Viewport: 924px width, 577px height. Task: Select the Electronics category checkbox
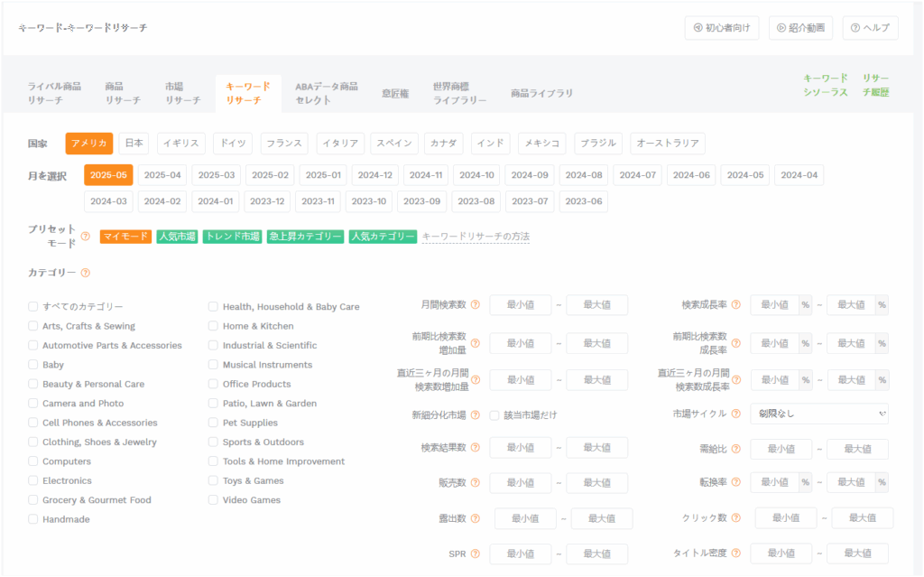point(33,480)
